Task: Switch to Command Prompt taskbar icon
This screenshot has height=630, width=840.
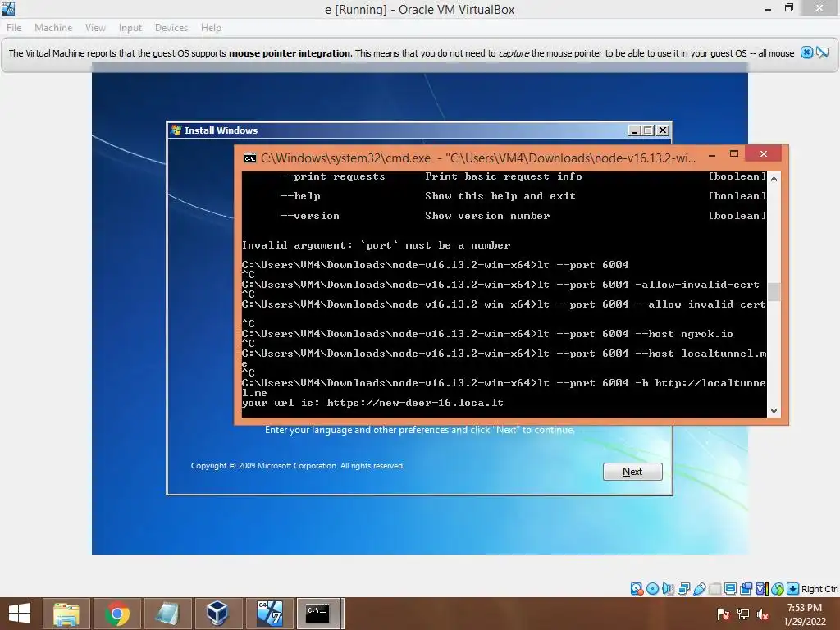Action: coord(319,614)
